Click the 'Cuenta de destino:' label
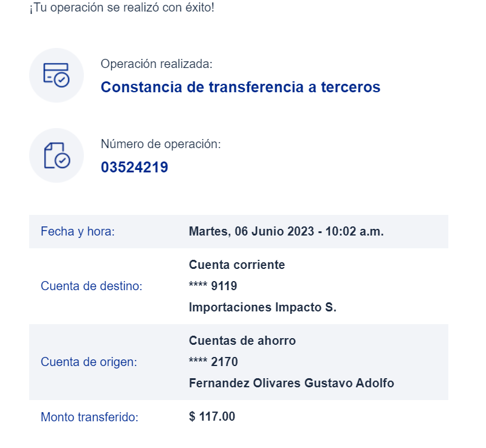Image resolution: width=486 pixels, height=448 pixels. point(91,286)
